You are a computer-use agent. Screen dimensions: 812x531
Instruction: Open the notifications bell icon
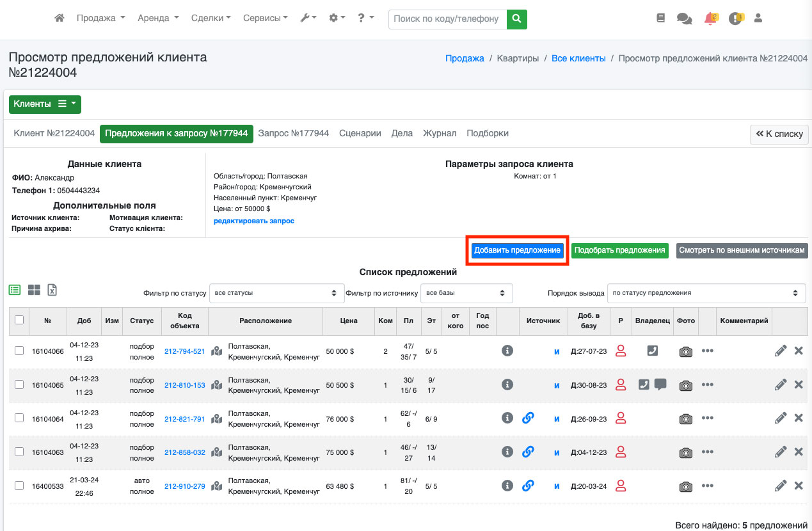point(710,19)
